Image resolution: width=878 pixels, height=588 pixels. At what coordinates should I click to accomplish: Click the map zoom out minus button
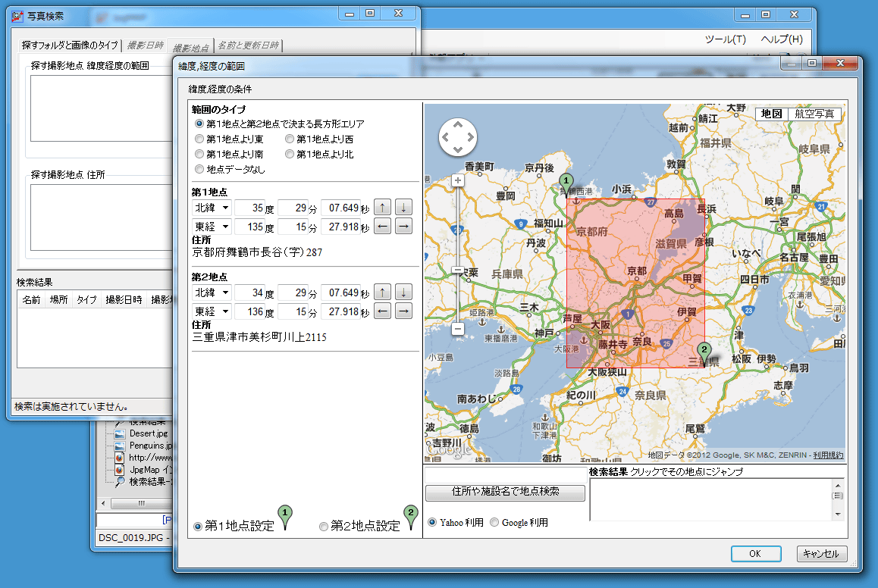[457, 329]
